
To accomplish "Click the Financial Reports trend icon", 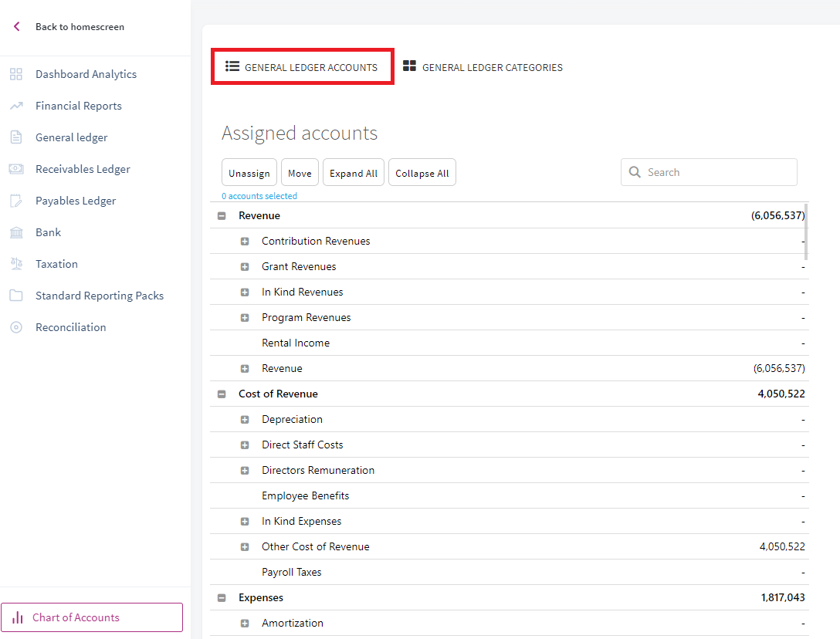I will (x=16, y=106).
